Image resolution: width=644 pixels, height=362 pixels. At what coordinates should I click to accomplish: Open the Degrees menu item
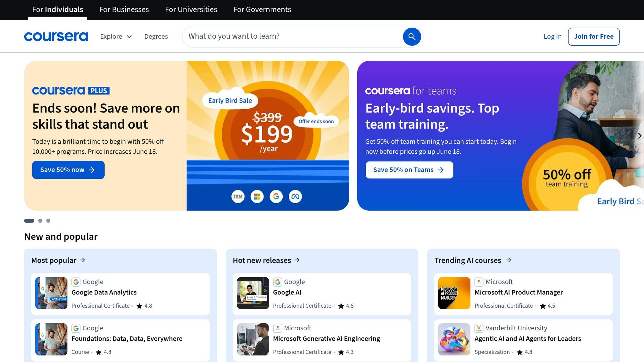tap(156, 36)
